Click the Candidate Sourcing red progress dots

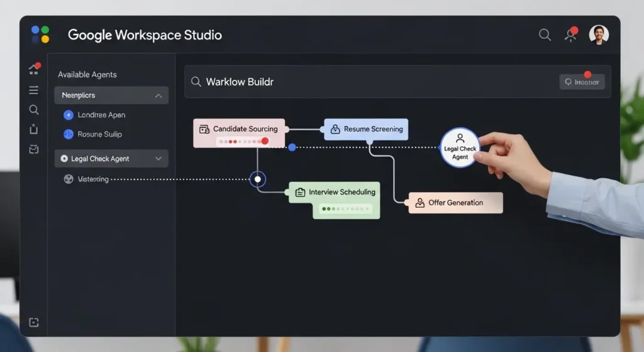(243, 142)
